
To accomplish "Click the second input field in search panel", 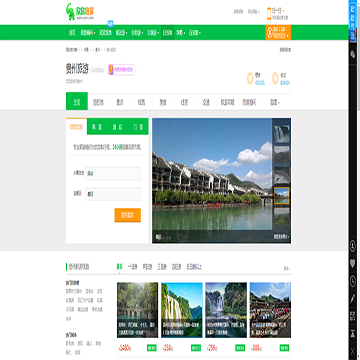I will pyautogui.click(x=113, y=194).
